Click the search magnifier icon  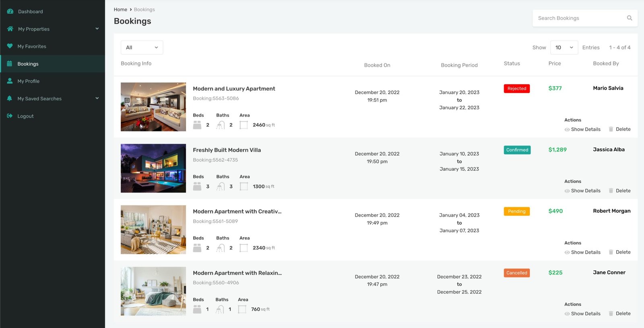pyautogui.click(x=630, y=18)
